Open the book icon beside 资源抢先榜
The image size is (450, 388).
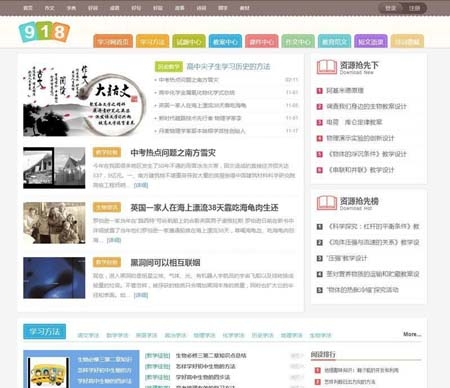pos(326,203)
